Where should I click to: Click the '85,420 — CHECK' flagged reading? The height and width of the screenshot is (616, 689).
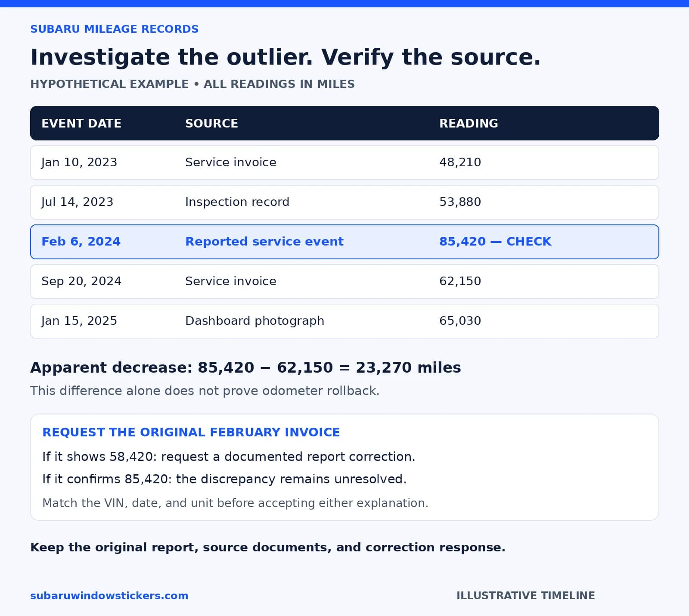(x=495, y=242)
